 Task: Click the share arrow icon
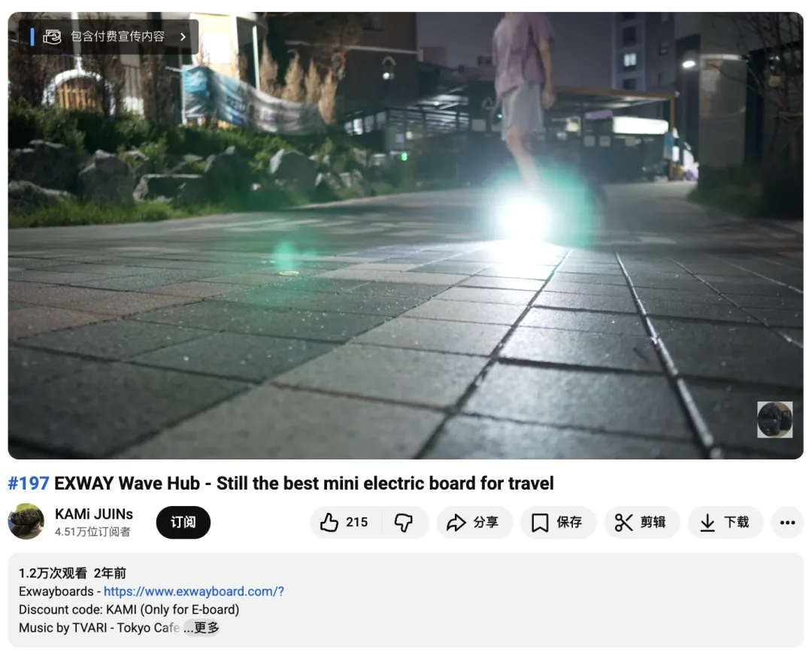coord(456,523)
